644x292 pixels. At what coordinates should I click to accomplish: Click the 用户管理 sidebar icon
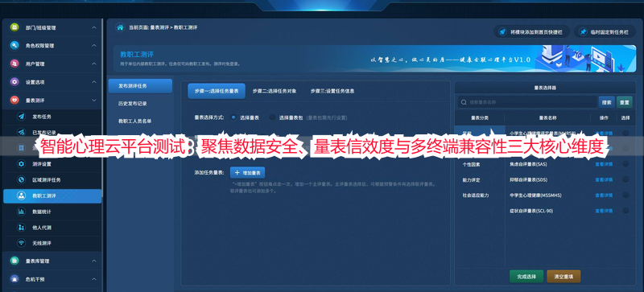pos(14,64)
